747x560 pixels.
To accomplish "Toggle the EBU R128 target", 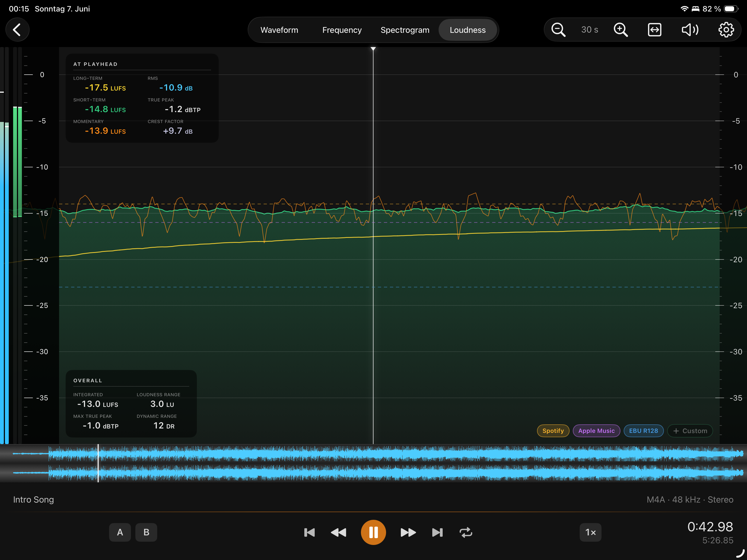I will [x=643, y=431].
